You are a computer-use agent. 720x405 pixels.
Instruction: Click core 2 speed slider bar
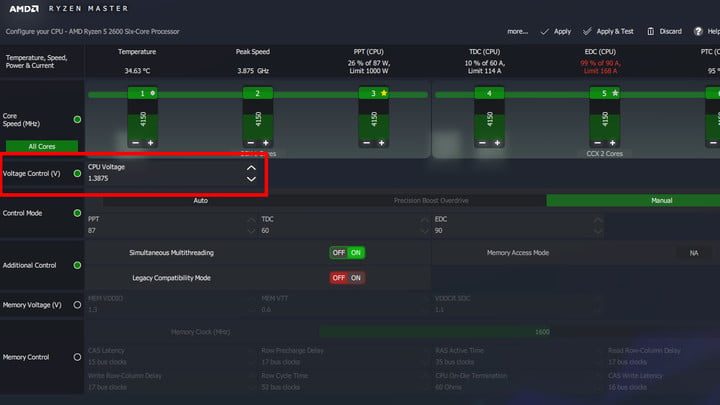[258, 119]
